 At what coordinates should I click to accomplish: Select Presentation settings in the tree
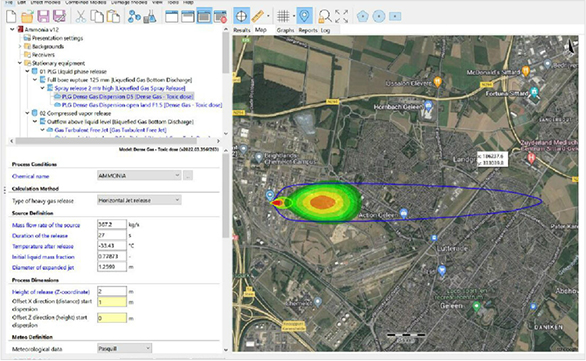coord(57,38)
